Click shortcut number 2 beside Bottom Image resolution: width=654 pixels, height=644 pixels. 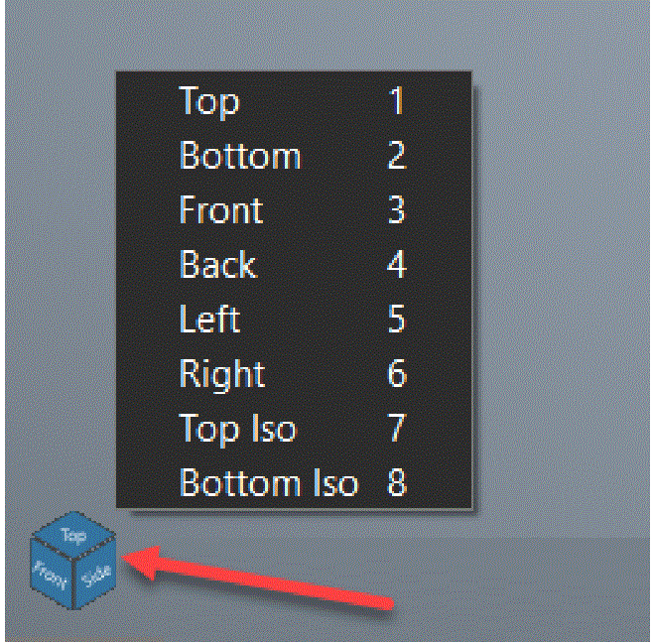[x=396, y=155]
